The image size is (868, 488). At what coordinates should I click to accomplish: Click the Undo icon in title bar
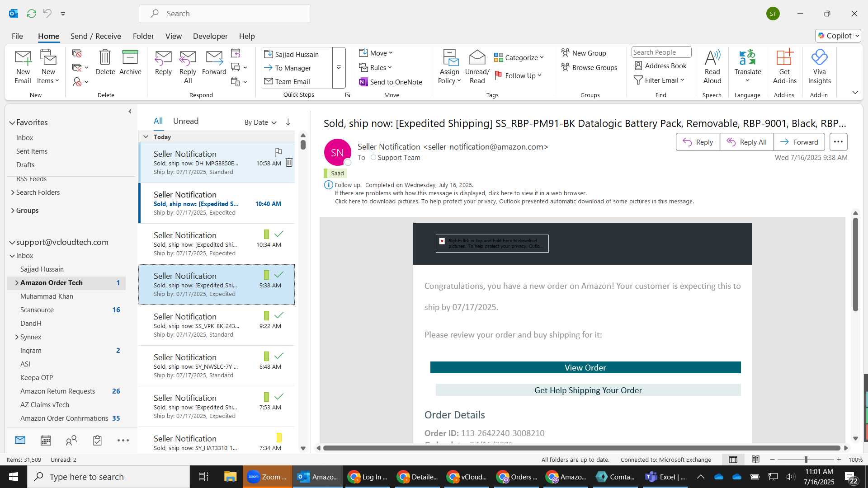(x=47, y=14)
